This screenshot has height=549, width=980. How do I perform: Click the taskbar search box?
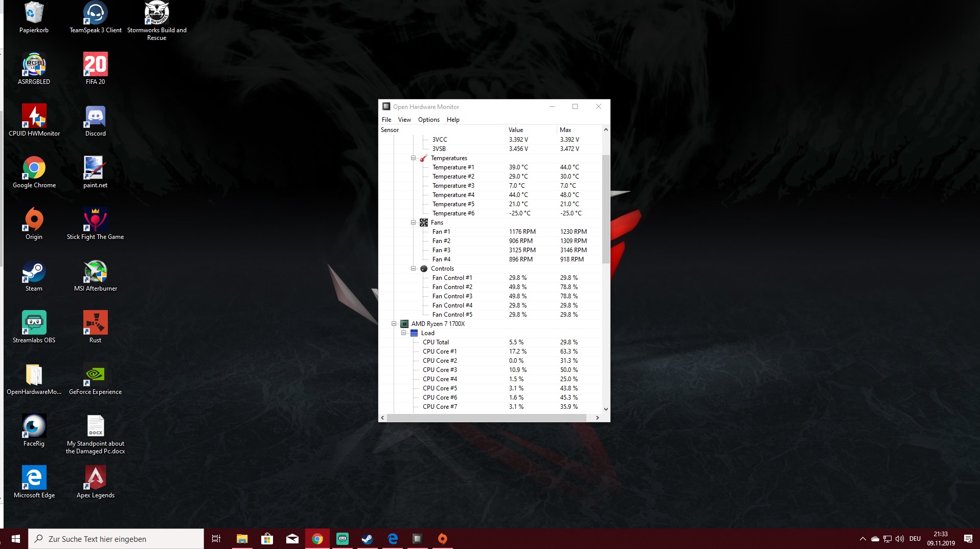[x=116, y=539]
